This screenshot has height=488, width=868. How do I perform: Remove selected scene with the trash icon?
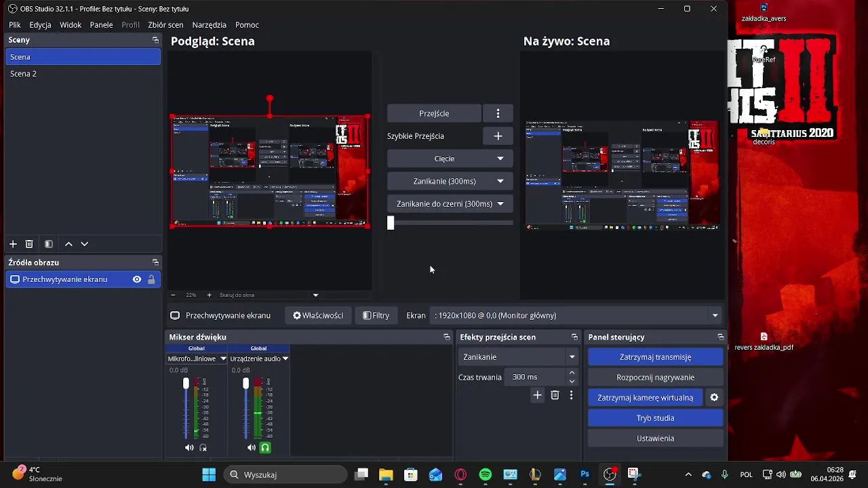tap(29, 244)
